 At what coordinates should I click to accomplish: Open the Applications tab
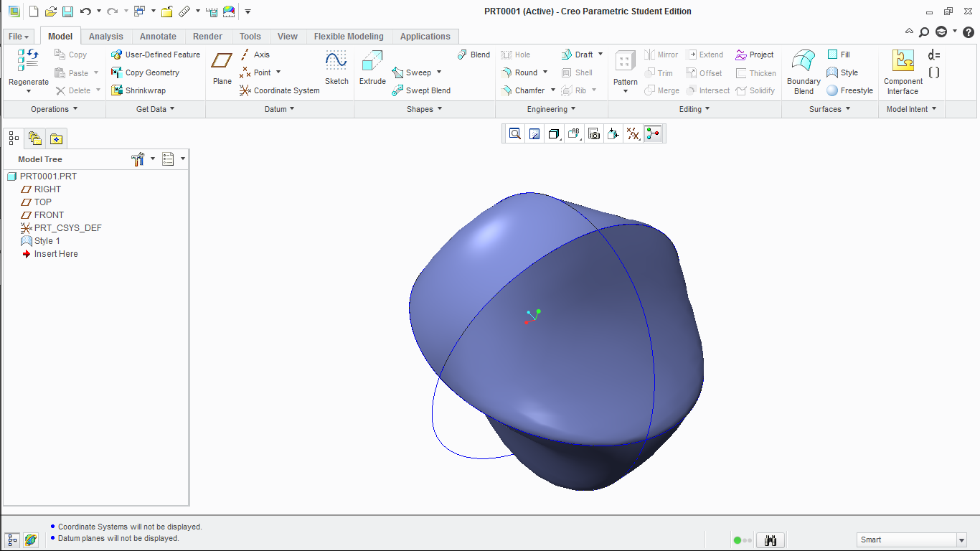(425, 37)
